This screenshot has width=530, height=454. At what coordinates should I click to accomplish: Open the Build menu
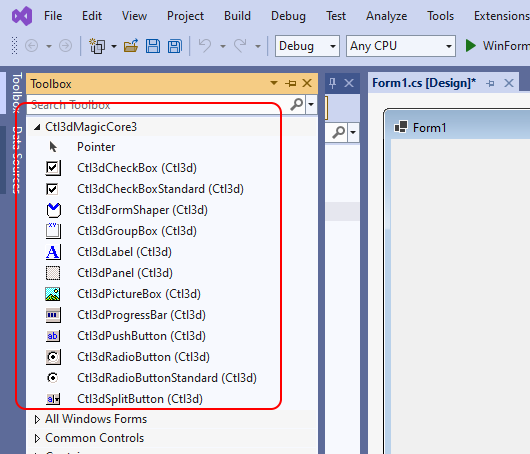[237, 16]
